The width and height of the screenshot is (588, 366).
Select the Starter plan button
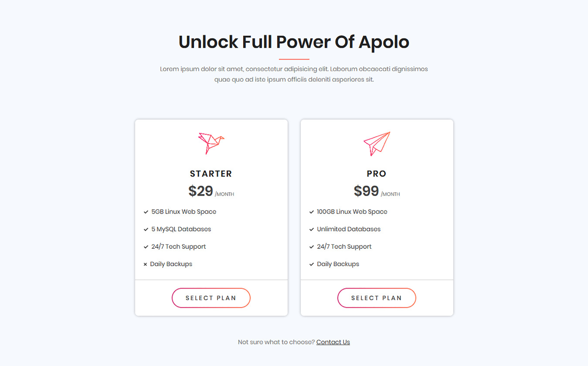pos(211,298)
